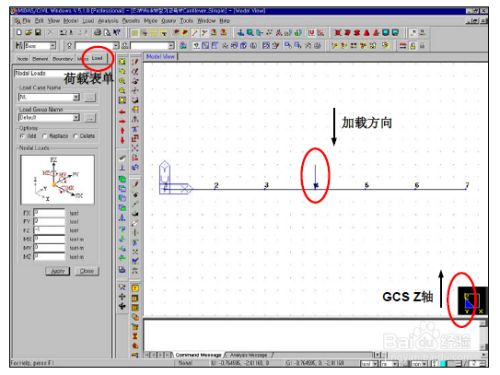Open the Results menu
Image resolution: width=500 pixels, height=375 pixels.
(x=131, y=21)
